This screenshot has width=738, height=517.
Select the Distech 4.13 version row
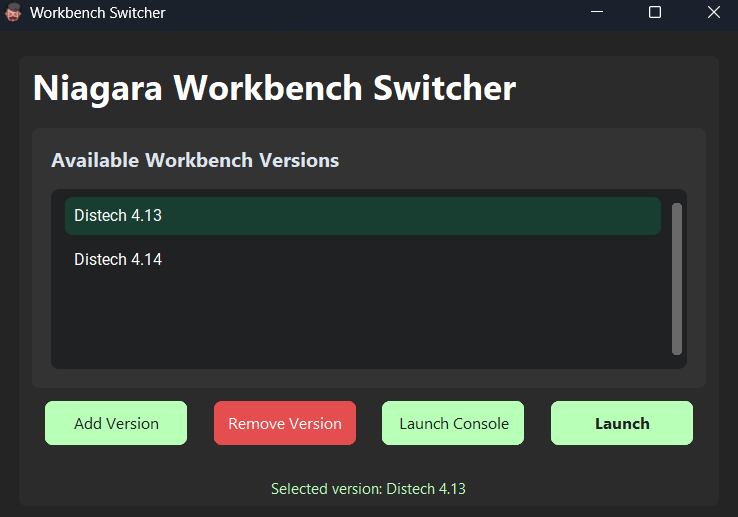tap(362, 216)
